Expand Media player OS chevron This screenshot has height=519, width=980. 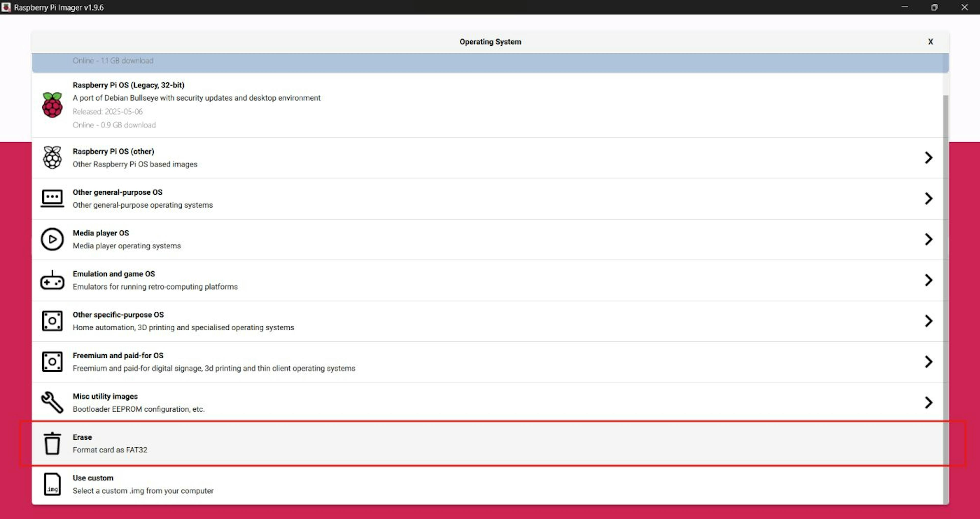point(929,239)
